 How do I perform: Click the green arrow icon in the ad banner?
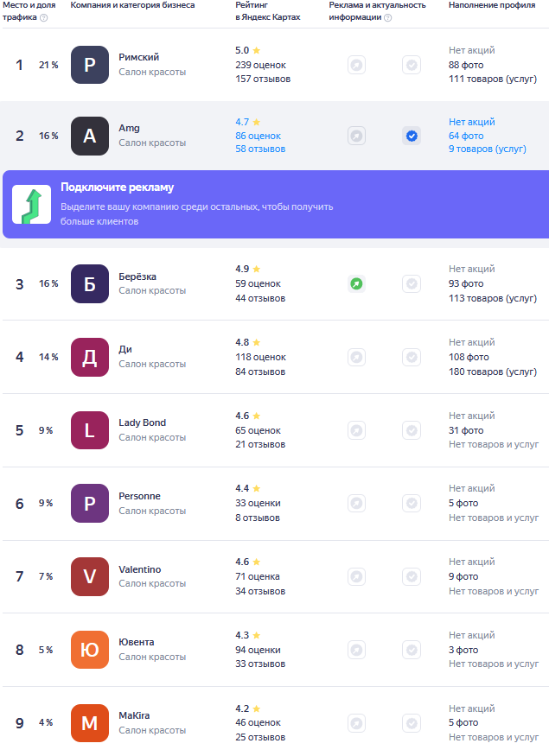31,205
